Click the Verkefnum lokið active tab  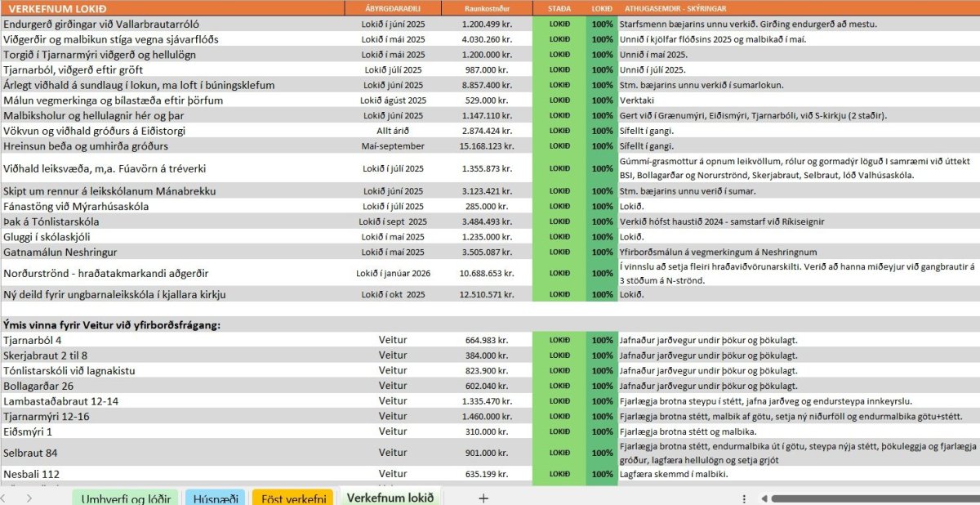click(x=390, y=497)
